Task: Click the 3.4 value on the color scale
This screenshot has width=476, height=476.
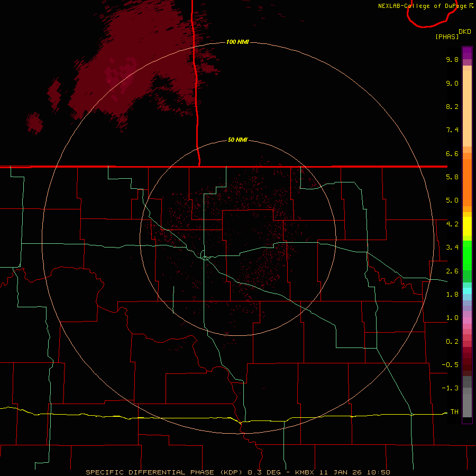Action: point(452,248)
